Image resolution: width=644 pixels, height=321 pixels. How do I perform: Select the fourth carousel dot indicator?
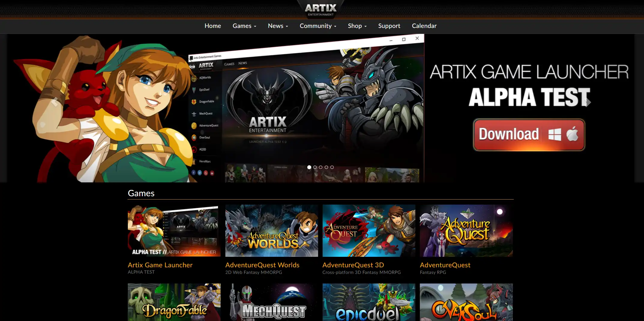[326, 167]
